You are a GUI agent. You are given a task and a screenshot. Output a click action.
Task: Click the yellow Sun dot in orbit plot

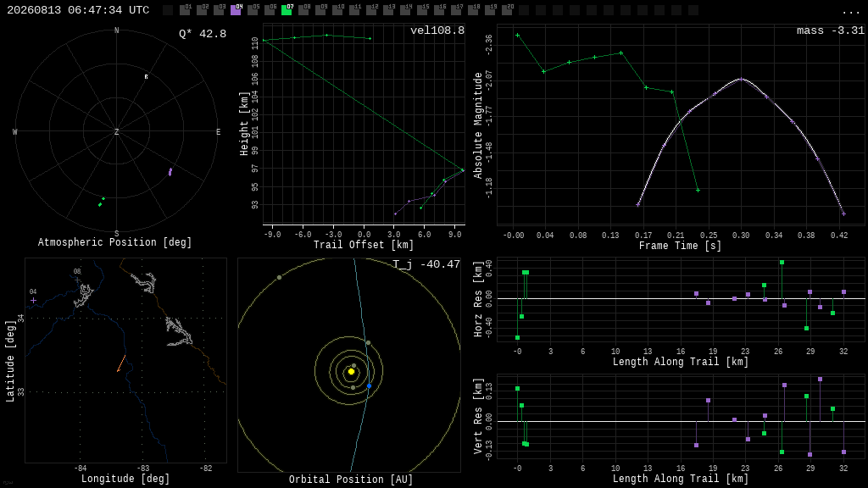click(x=351, y=372)
